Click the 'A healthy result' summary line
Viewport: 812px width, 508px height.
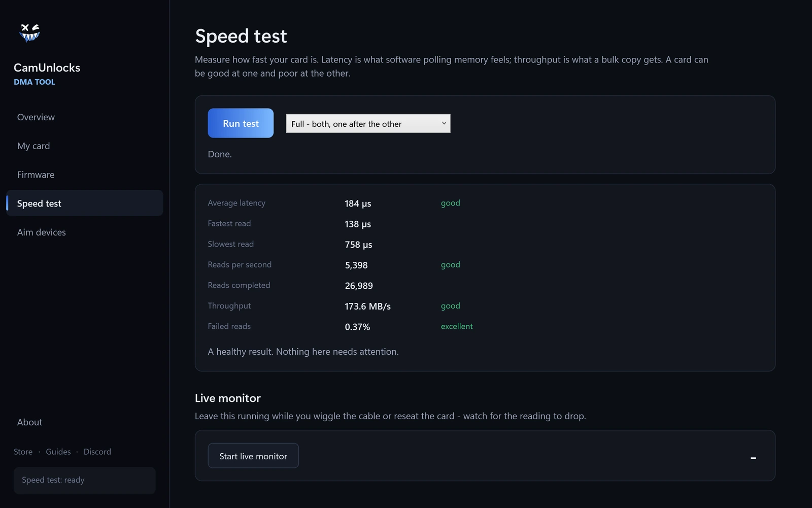303,352
